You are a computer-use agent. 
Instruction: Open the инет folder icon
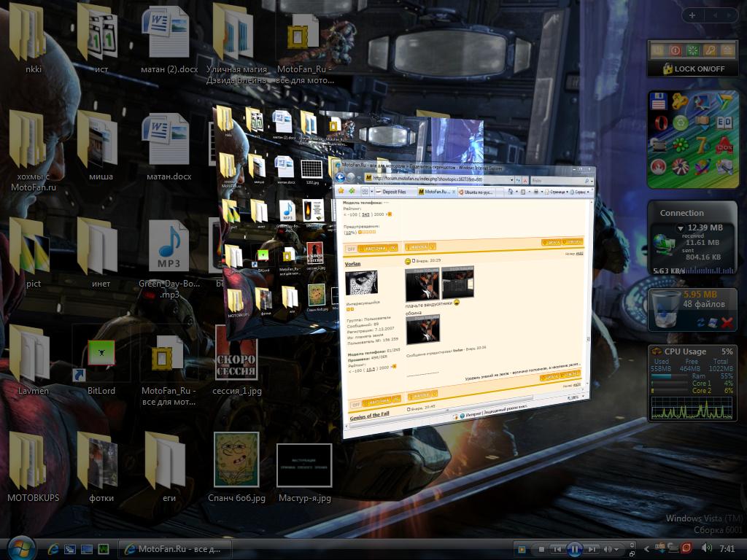98,246
